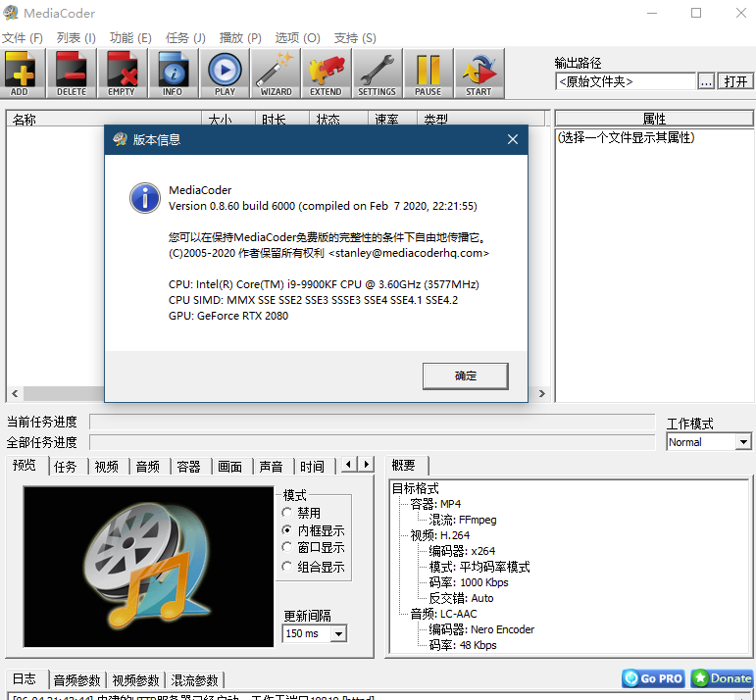Image resolution: width=756 pixels, height=700 pixels.
Task: Open the 工作模式 Normal dropdown
Action: (x=708, y=442)
